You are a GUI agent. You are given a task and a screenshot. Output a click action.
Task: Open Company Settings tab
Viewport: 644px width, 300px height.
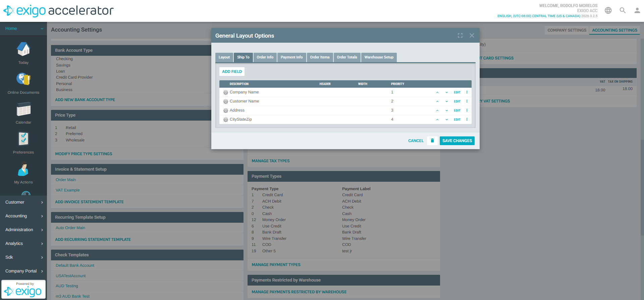tap(567, 30)
